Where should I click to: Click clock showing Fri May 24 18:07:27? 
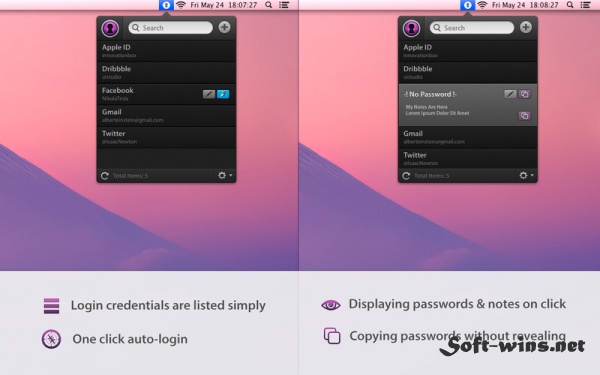224,5
